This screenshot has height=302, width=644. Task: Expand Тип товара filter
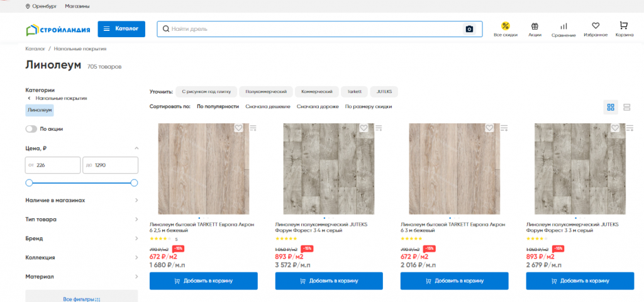[x=82, y=220]
